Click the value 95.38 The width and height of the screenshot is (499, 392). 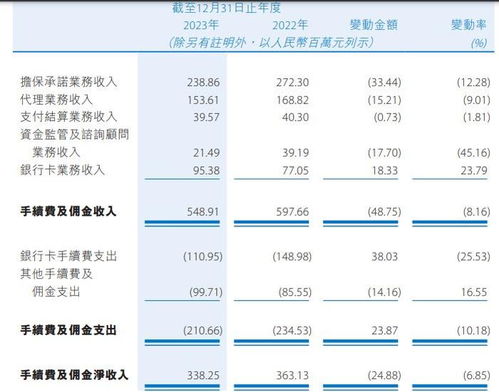206,171
